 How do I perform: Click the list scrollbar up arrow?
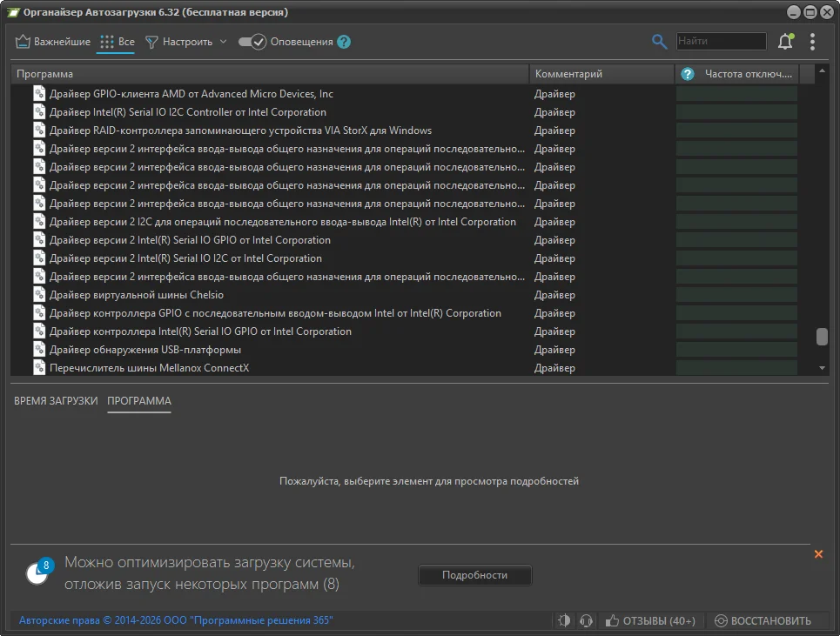(822, 70)
